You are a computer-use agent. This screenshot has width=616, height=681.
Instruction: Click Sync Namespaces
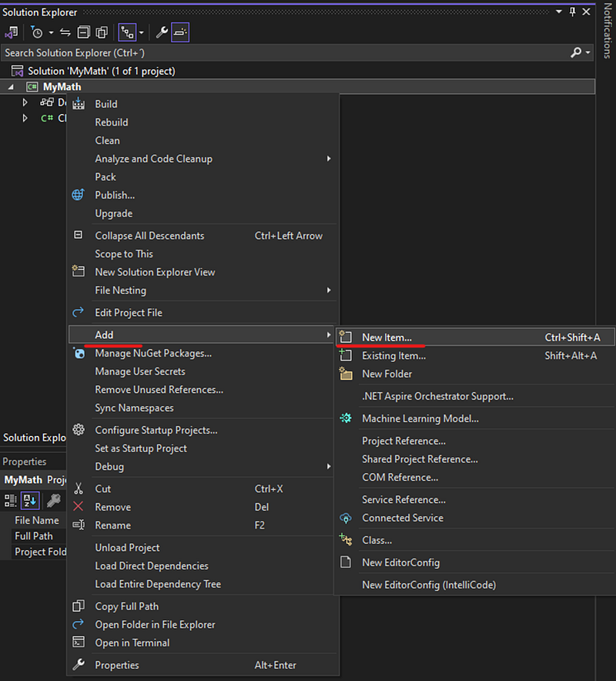(x=203, y=408)
